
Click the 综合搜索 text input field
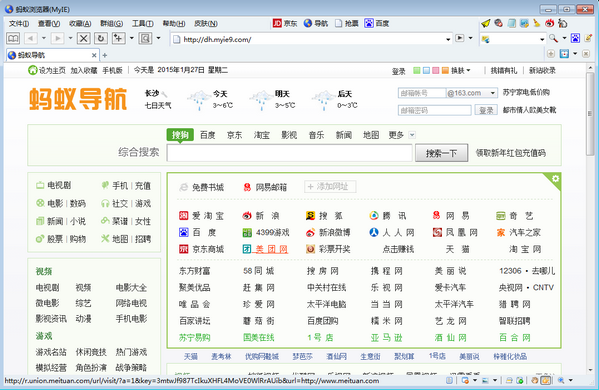[290, 153]
